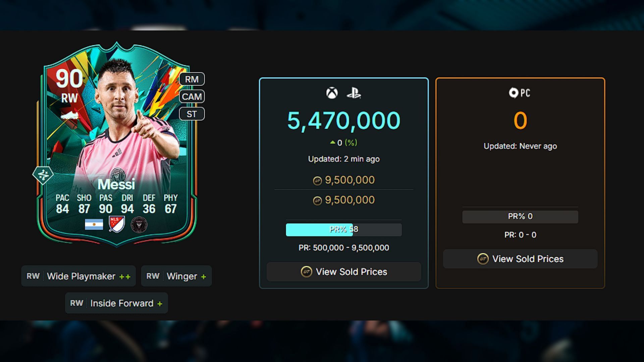Click the Xbox console icon
This screenshot has height=362, width=644.
tap(332, 93)
